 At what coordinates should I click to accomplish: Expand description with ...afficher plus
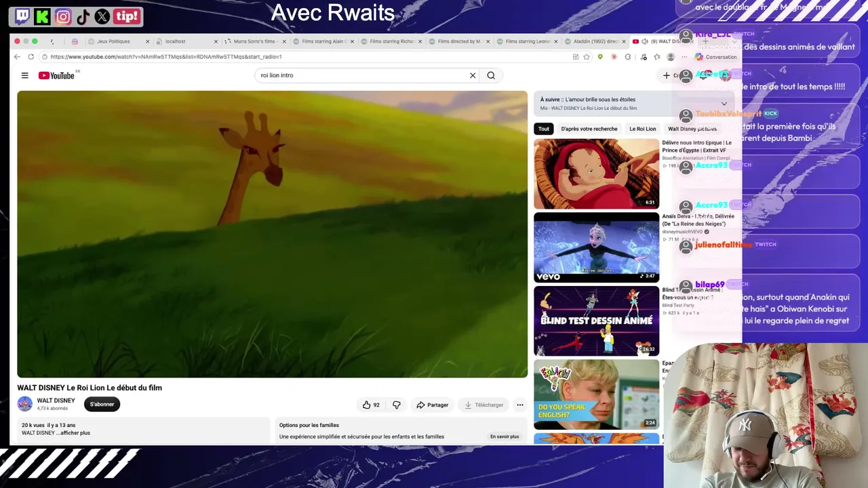[74, 433]
